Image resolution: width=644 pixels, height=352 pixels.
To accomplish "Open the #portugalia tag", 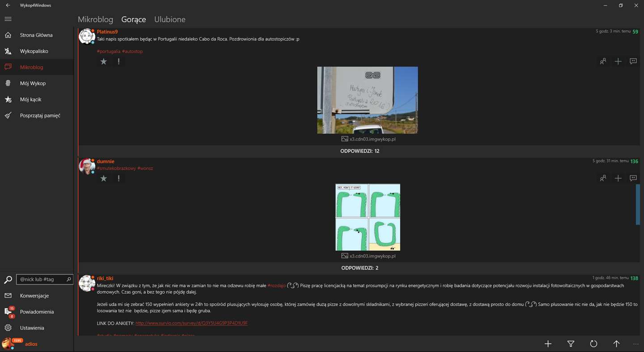I will 109,51.
